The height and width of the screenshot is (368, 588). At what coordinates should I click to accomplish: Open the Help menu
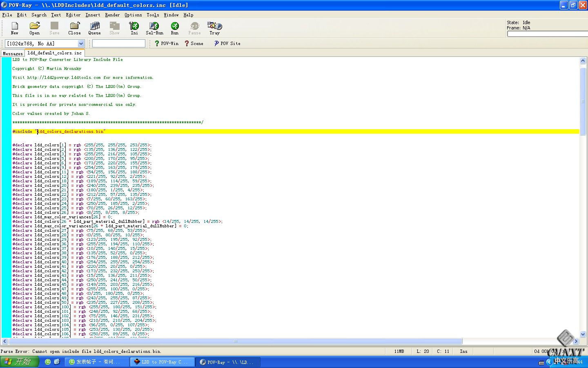[188, 15]
